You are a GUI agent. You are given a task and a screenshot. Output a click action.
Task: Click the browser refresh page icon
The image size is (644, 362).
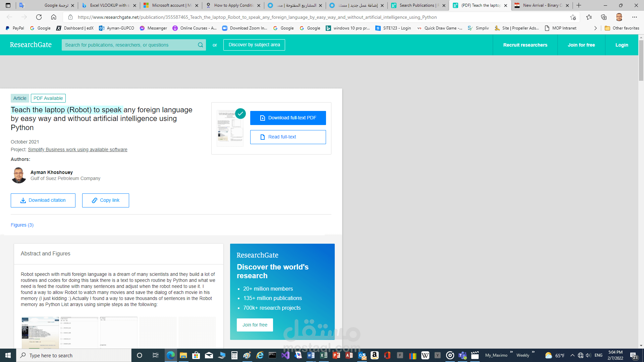point(39,17)
